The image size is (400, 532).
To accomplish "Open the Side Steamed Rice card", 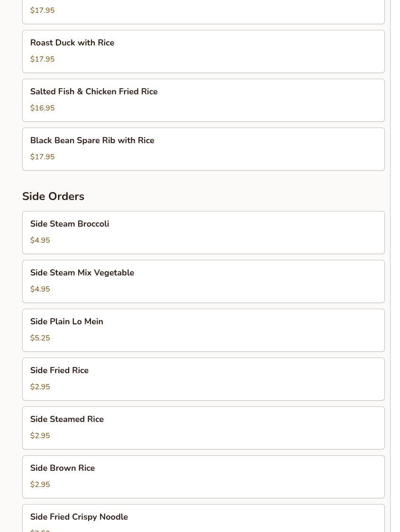I will click(x=203, y=428).
